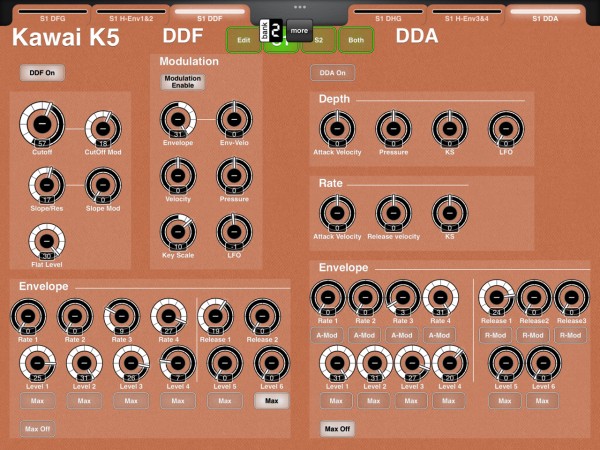The image size is (600, 450).
Task: Click the DDF envelope Level 6 knob
Action: tap(271, 364)
